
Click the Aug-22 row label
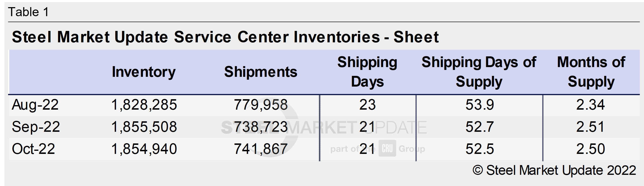point(35,104)
